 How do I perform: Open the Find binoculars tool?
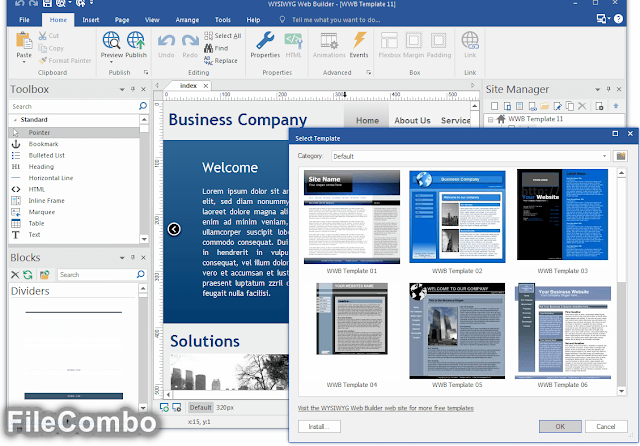216,48
